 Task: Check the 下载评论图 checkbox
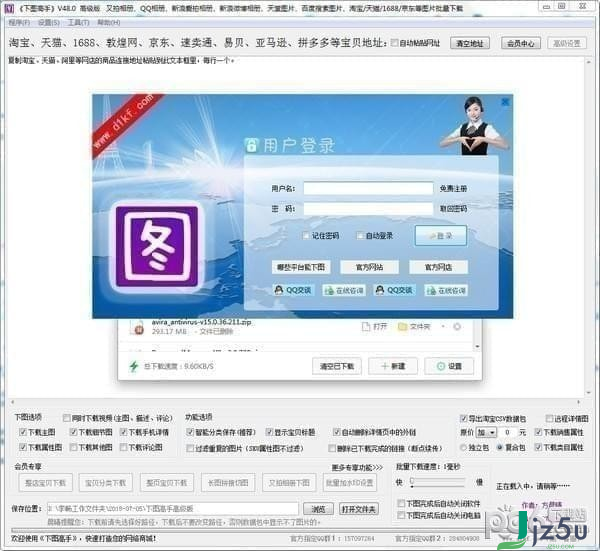pos(123,447)
